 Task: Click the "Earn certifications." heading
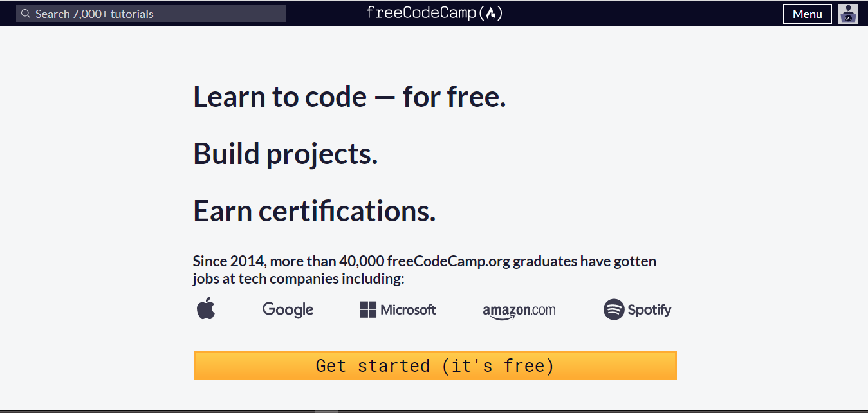click(314, 211)
